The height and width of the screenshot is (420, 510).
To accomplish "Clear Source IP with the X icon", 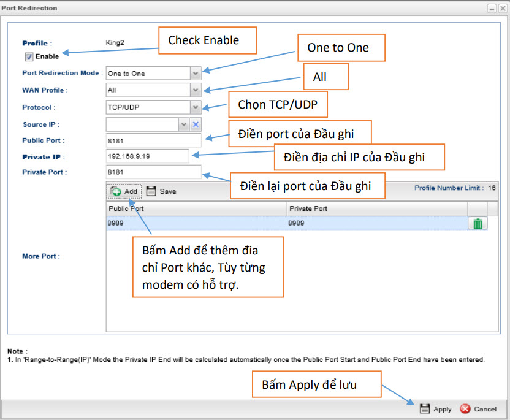I will 196,124.
